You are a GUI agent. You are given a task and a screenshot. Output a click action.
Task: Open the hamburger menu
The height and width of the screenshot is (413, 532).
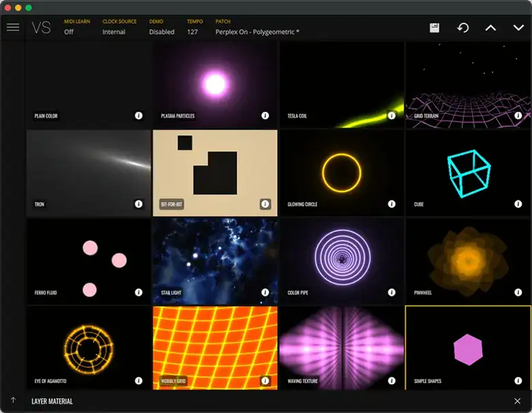point(13,27)
